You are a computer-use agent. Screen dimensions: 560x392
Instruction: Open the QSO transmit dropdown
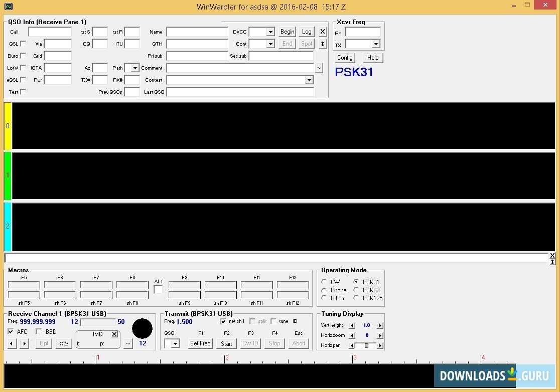[175, 343]
